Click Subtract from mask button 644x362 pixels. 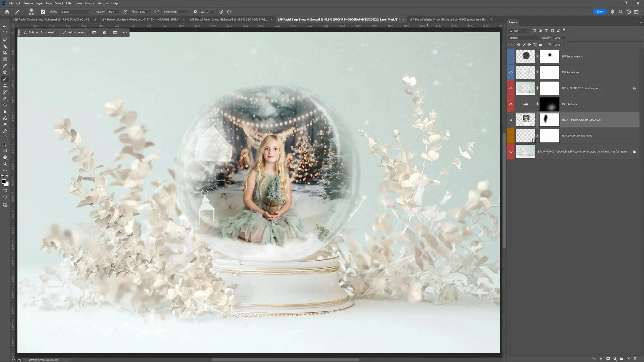point(39,32)
